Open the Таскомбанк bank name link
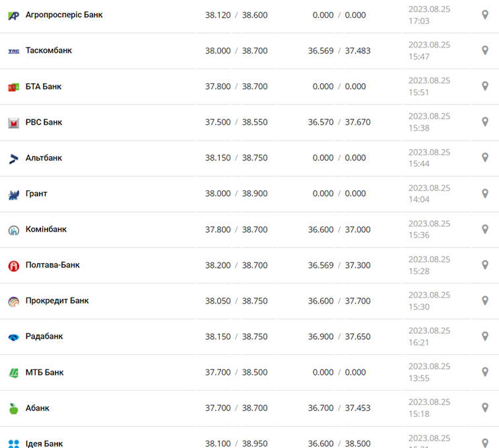 (x=49, y=51)
